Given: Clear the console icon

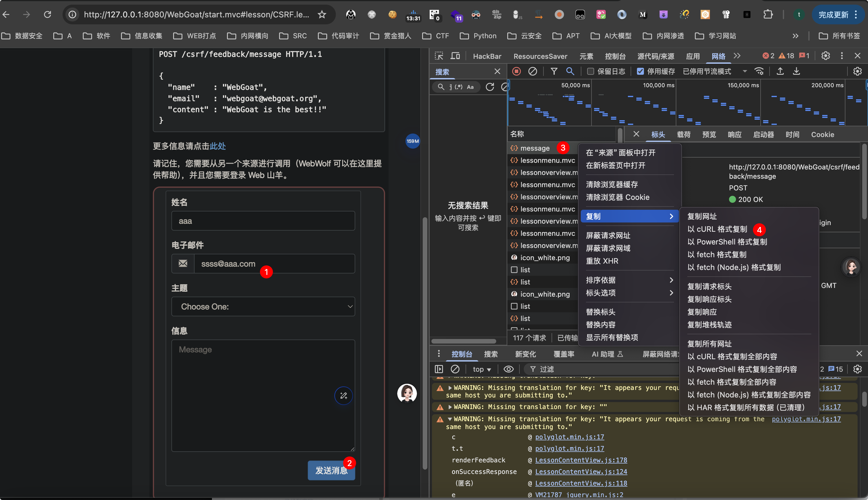Looking at the screenshot, I should click(x=455, y=369).
